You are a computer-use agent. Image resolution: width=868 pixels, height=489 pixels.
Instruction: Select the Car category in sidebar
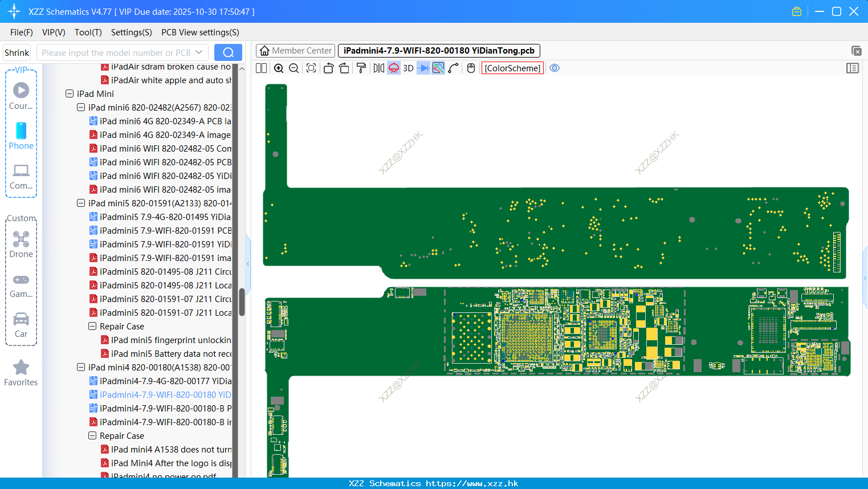[x=21, y=325]
